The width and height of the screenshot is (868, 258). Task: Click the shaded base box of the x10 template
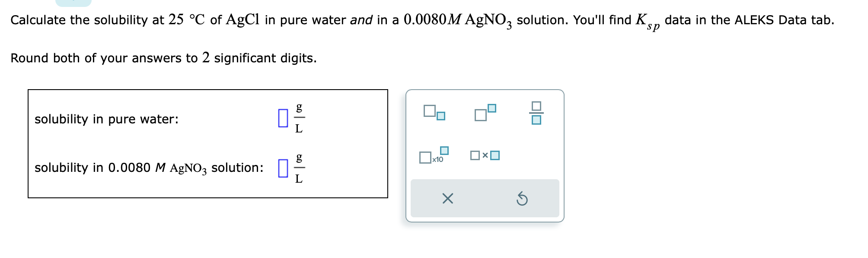(x=425, y=157)
